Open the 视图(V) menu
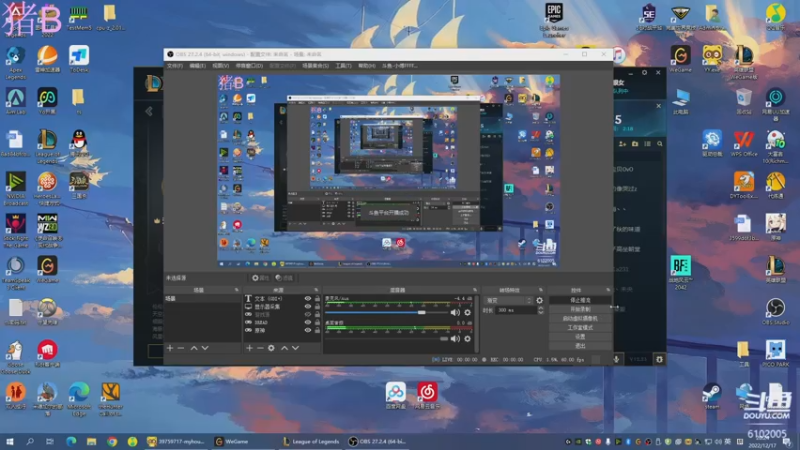 tap(220, 66)
